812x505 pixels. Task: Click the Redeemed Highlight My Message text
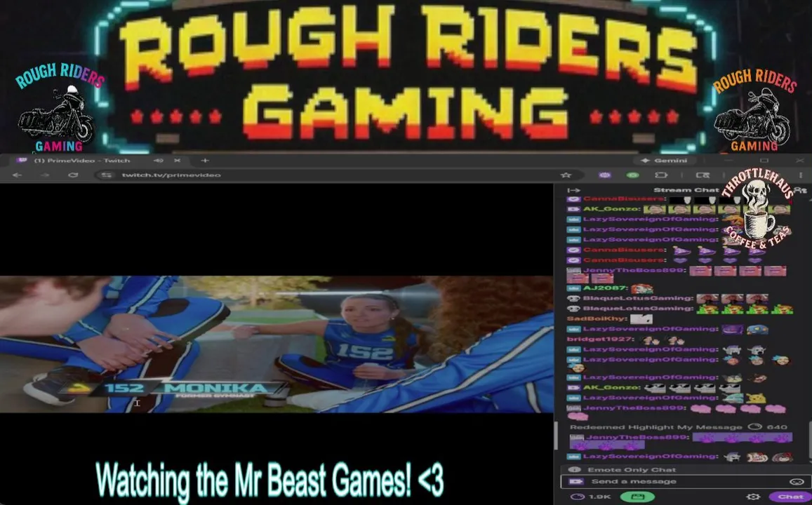(x=655, y=427)
